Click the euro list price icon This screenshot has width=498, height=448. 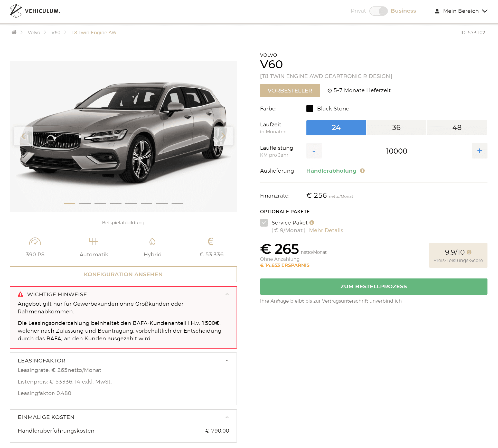(211, 241)
